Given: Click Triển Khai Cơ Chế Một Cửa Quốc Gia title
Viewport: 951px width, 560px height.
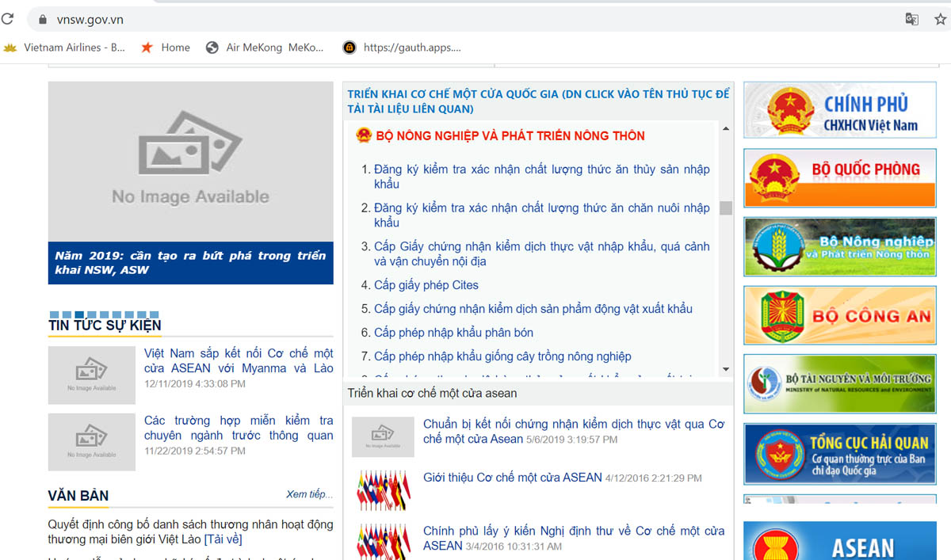Looking at the screenshot, I should 538,101.
